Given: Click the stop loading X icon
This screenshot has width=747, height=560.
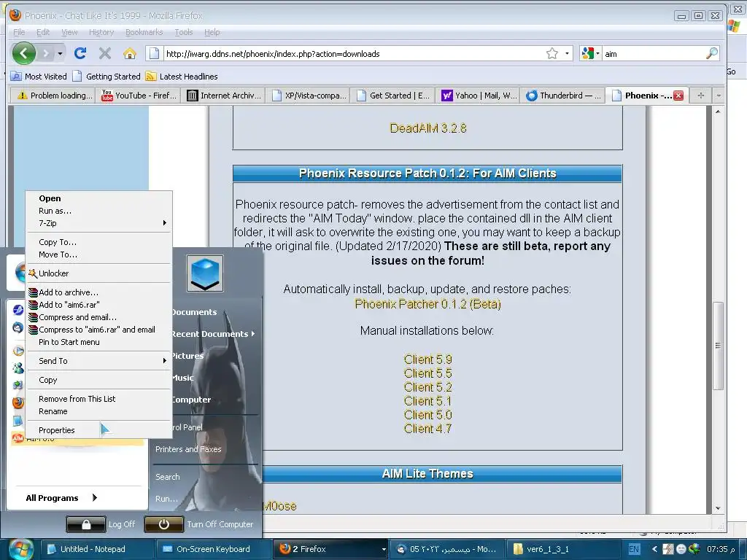Looking at the screenshot, I should pos(105,53).
